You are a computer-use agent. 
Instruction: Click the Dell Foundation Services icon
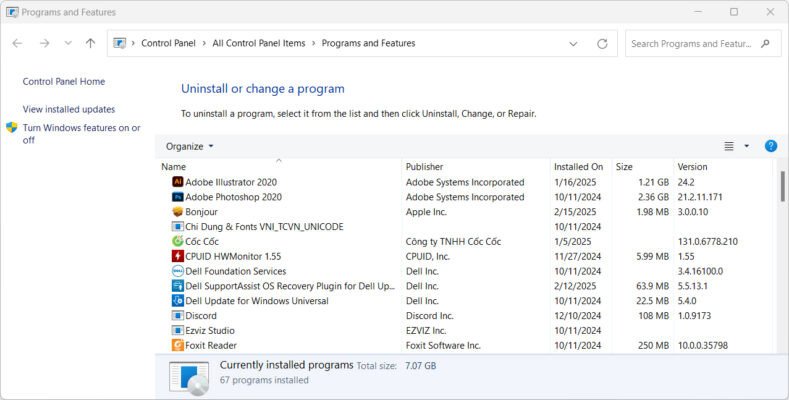click(178, 271)
